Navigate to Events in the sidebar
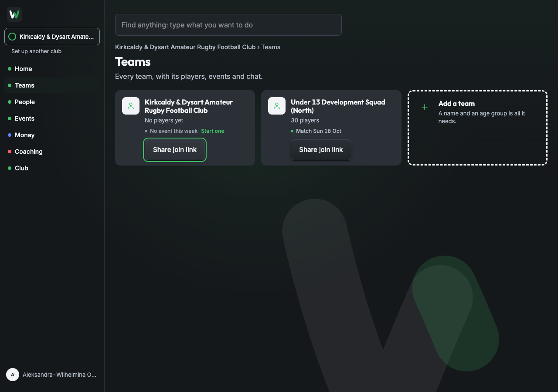 52,118
